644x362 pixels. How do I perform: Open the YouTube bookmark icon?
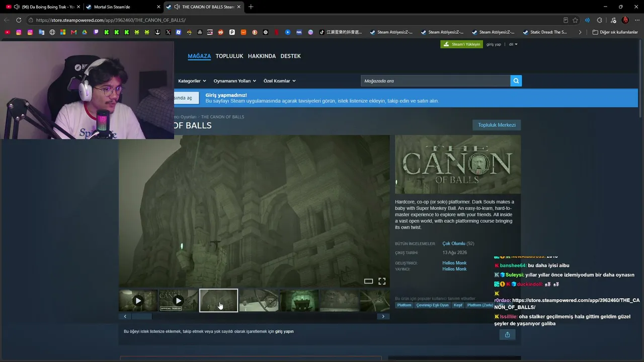(8, 32)
